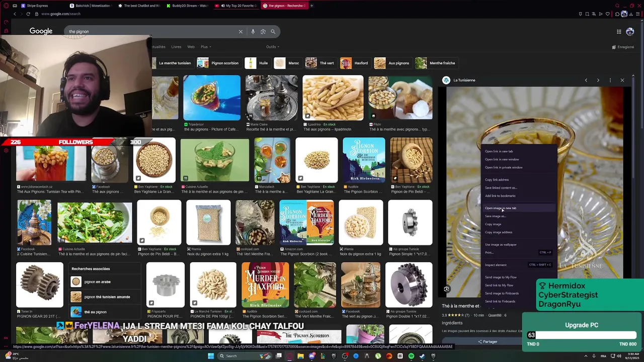Go to the next image in the preview panel
644x362 pixels.
coord(598,80)
